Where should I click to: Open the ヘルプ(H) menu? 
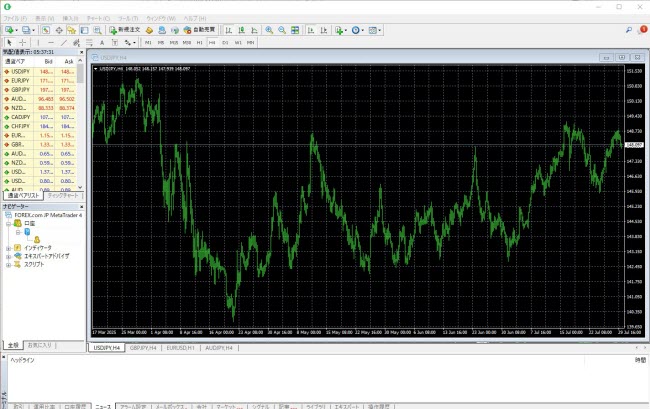tap(194, 19)
